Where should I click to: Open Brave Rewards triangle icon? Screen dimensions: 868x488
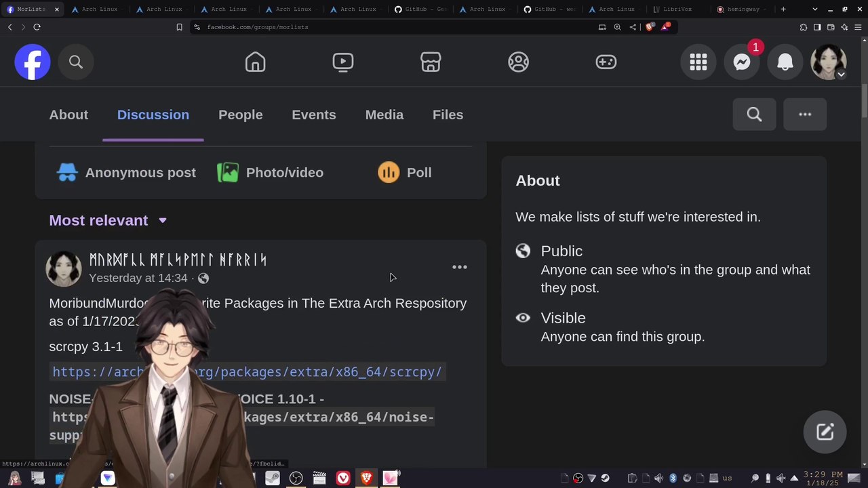(x=666, y=27)
